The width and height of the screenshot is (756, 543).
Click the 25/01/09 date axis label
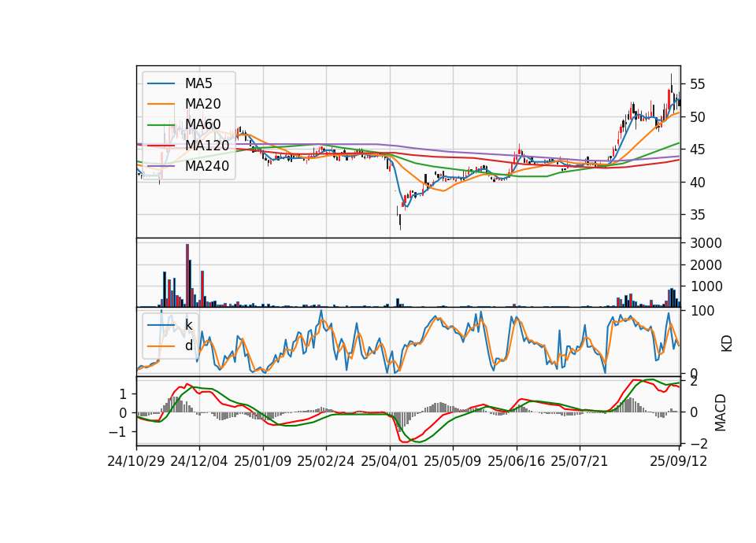263,461
